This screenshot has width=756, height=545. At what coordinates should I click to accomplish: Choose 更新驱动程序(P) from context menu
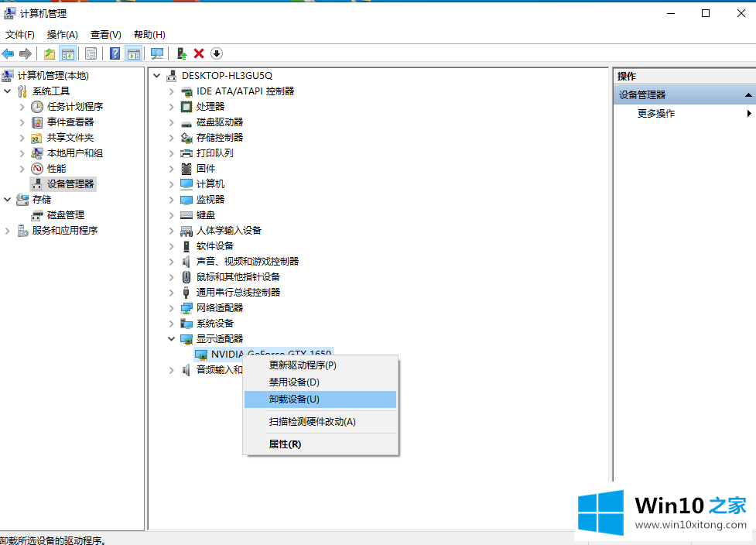[320, 365]
